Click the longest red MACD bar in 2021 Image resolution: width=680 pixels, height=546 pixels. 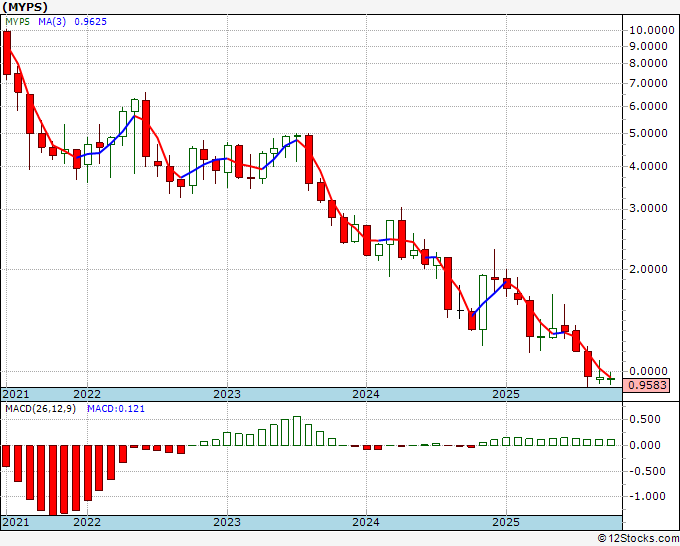[x=53, y=480]
